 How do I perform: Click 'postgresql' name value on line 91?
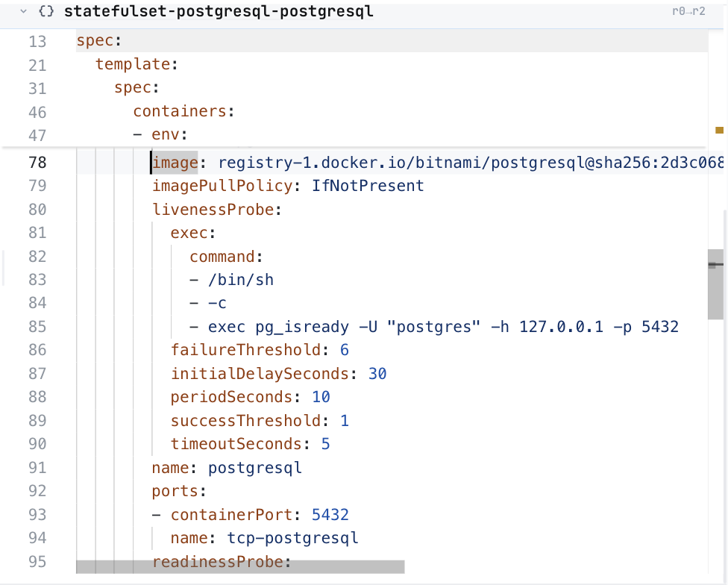[x=255, y=467]
